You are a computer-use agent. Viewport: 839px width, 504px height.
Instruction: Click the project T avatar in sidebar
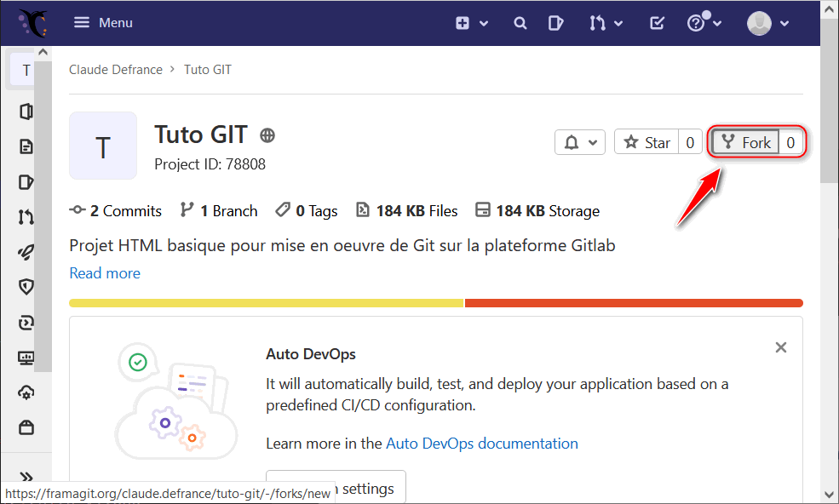click(x=24, y=70)
